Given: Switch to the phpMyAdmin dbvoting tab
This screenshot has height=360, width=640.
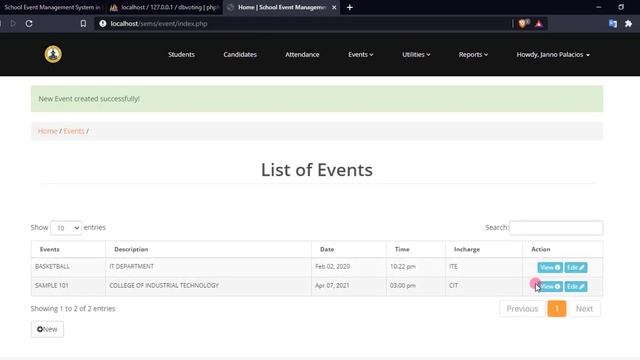Looking at the screenshot, I should coord(165,7).
